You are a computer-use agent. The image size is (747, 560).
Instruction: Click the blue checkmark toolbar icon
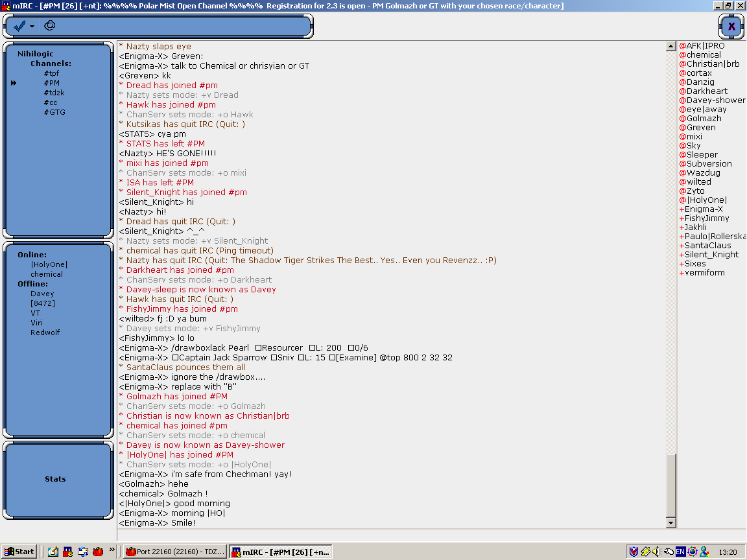coord(19,26)
